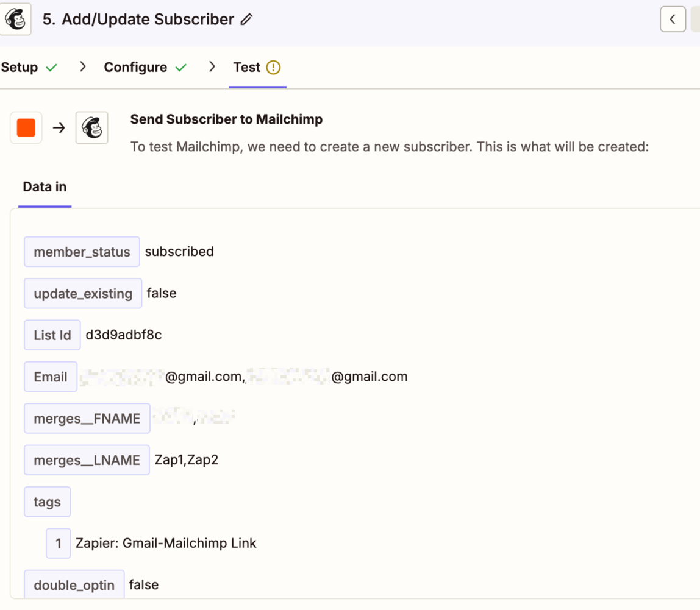This screenshot has width=700, height=610.
Task: Click the Mailchimp logo in the step header
Action: (x=16, y=19)
